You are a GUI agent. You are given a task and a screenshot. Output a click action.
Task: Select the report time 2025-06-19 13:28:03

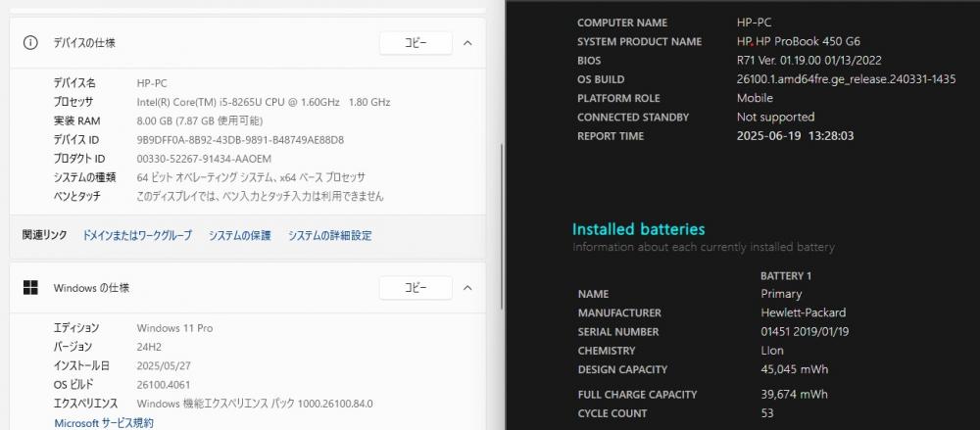click(x=795, y=135)
